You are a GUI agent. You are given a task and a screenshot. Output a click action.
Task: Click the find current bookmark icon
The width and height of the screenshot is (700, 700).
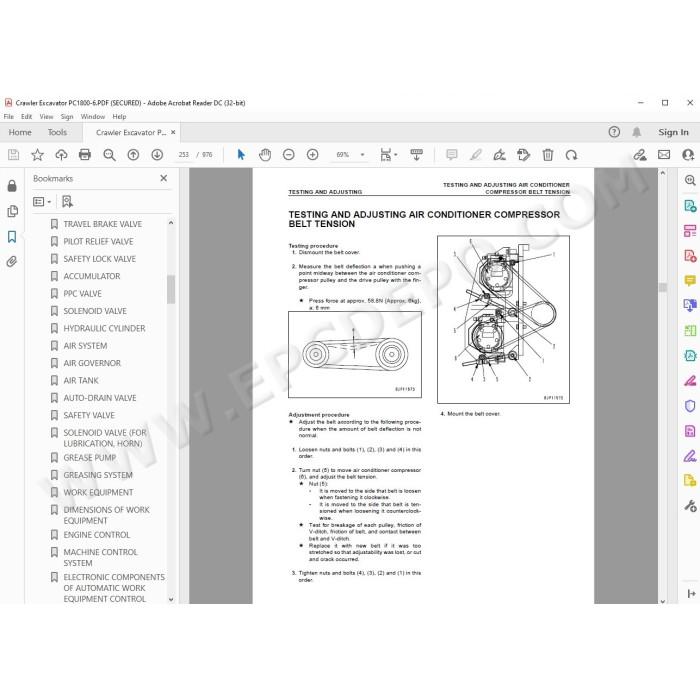67,202
